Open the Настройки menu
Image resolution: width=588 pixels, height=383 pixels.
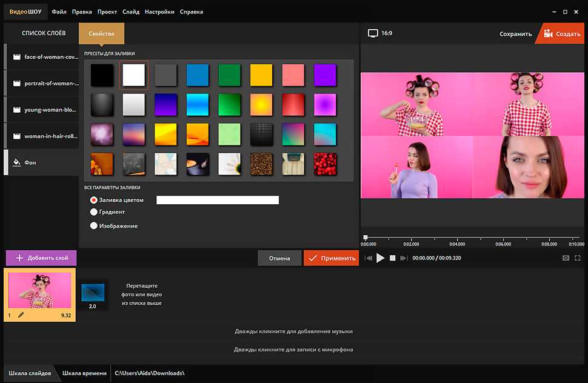(x=160, y=12)
